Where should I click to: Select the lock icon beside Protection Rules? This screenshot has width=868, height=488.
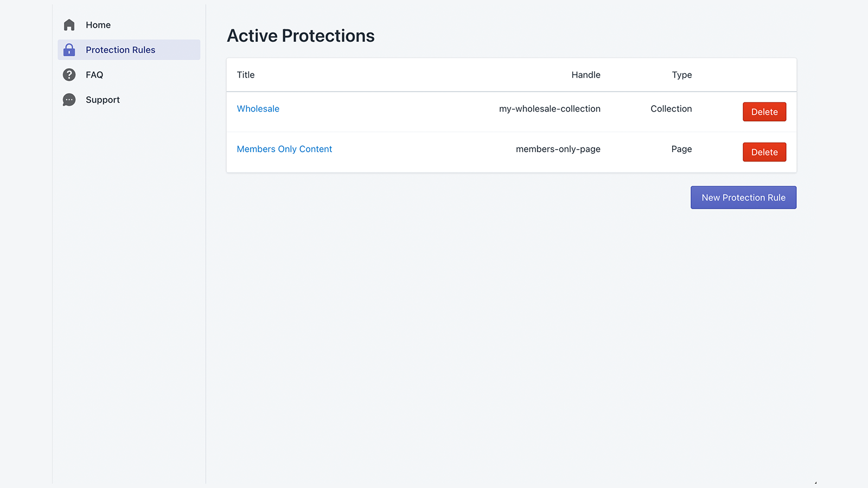69,49
